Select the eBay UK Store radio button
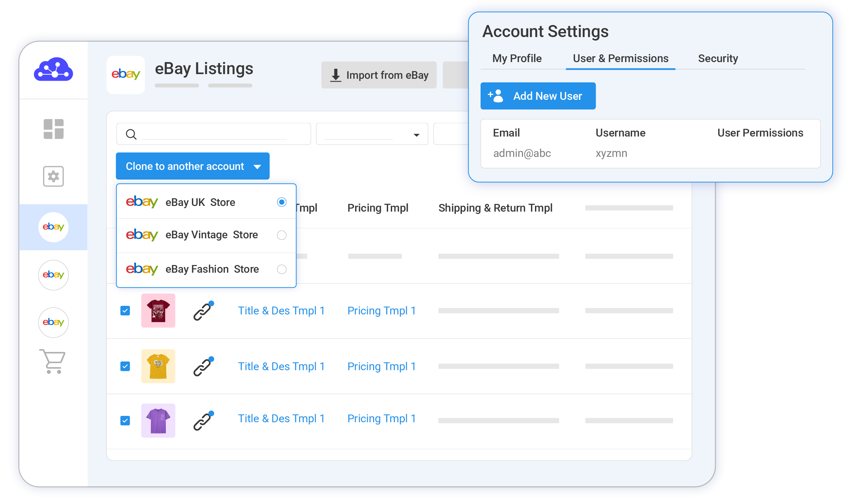Image resolution: width=846 pixels, height=504 pixels. click(282, 202)
